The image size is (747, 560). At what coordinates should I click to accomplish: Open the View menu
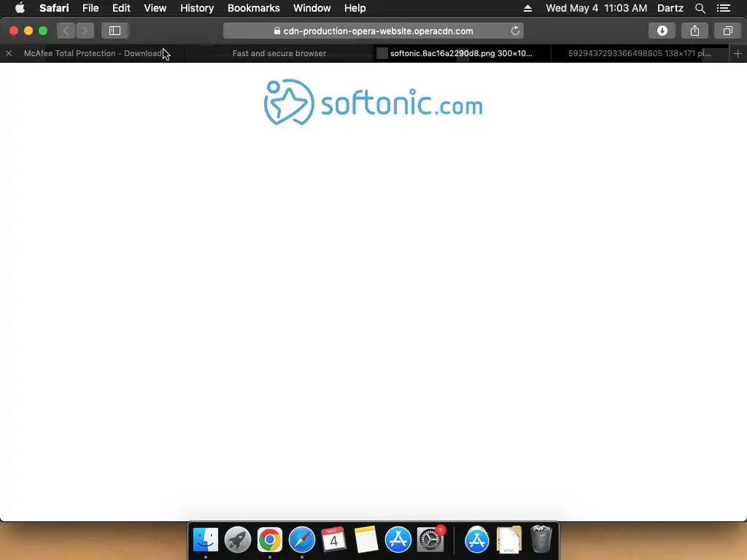155,8
